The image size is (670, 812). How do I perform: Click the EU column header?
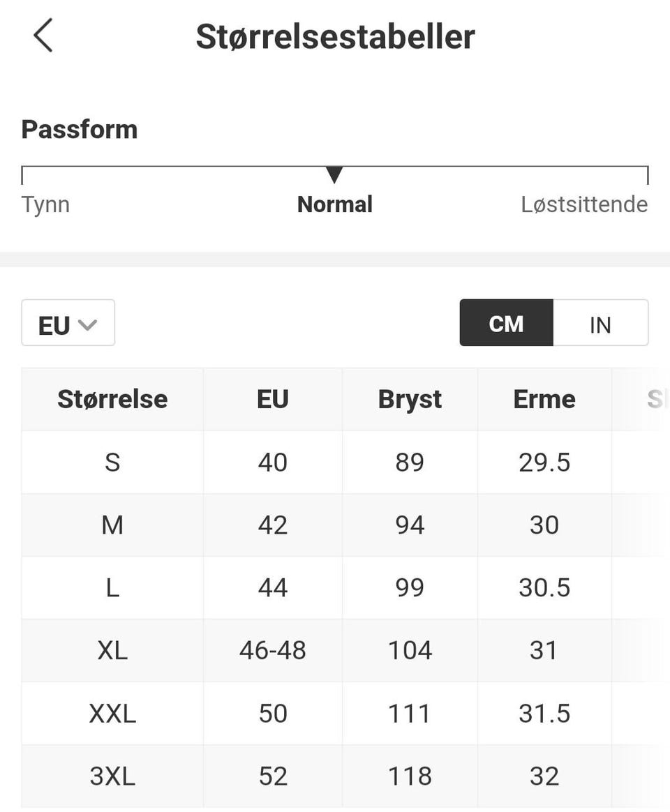click(272, 399)
